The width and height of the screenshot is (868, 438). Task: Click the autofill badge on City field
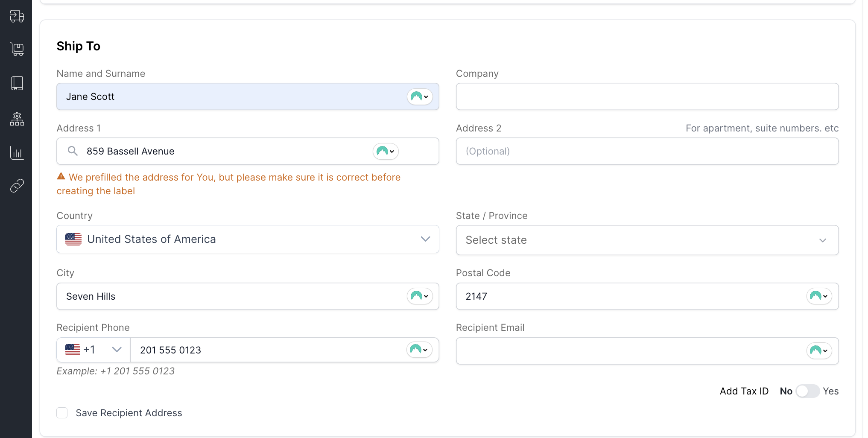pos(420,296)
